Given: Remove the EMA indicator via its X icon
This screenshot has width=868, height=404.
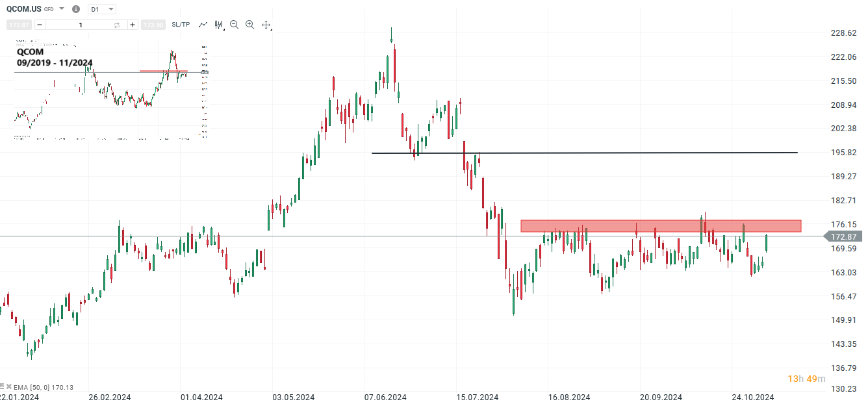Looking at the screenshot, I should (9, 386).
